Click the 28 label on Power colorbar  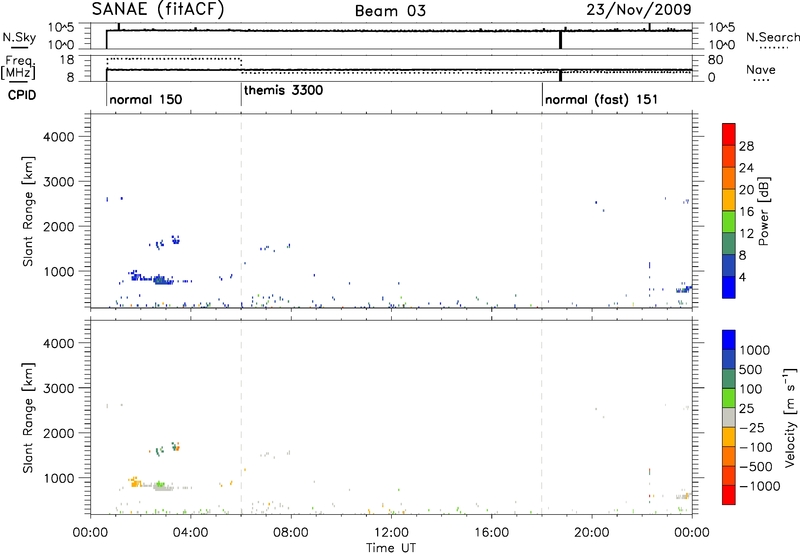click(746, 146)
